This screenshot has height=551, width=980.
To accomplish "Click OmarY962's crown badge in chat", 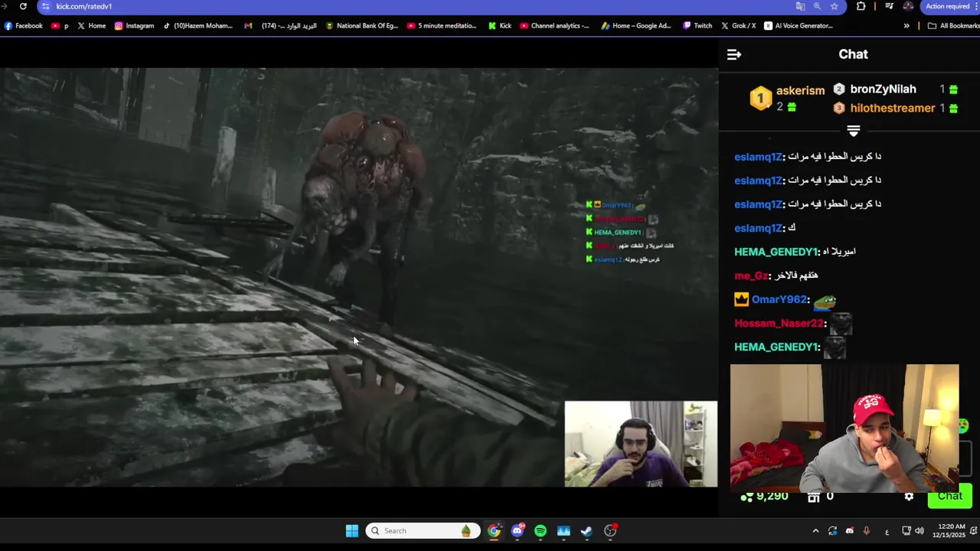I will tap(741, 299).
